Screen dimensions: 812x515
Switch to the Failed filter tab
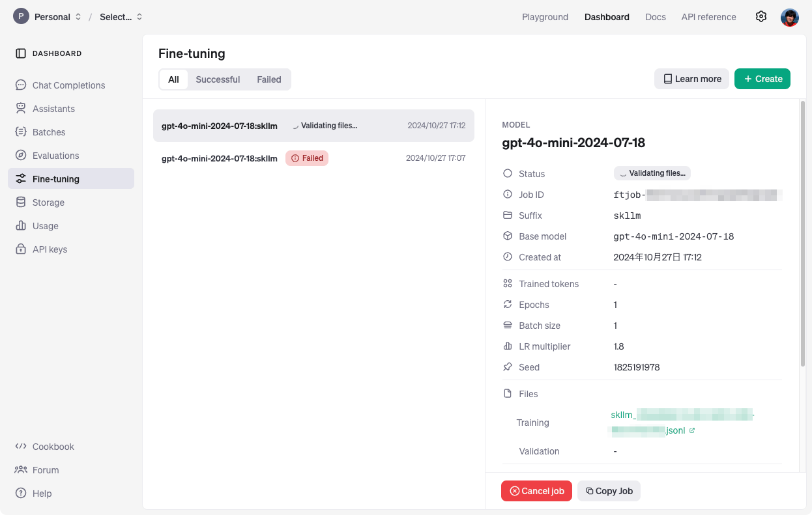pyautogui.click(x=269, y=79)
